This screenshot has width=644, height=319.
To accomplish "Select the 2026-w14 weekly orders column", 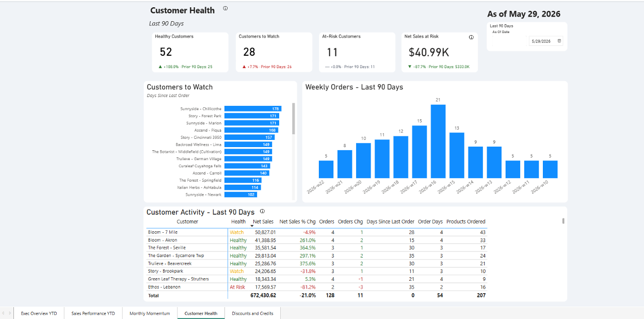I will point(475,163).
